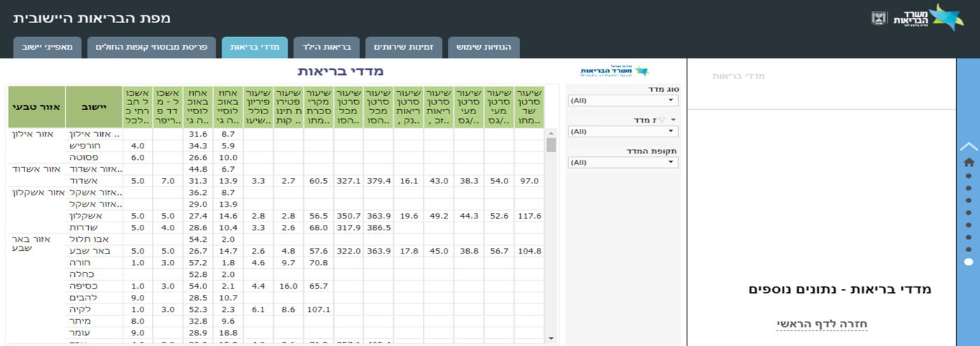
Task: Click the cell with value 327.1
Action: point(349,181)
